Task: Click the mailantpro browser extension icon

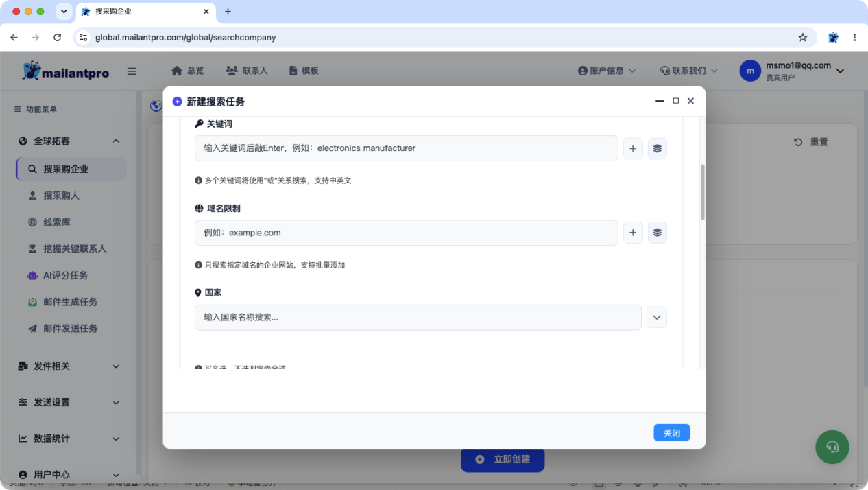Action: [833, 38]
